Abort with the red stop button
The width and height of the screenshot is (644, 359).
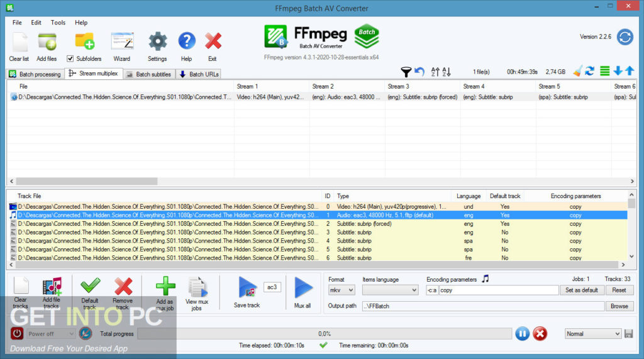coord(540,333)
